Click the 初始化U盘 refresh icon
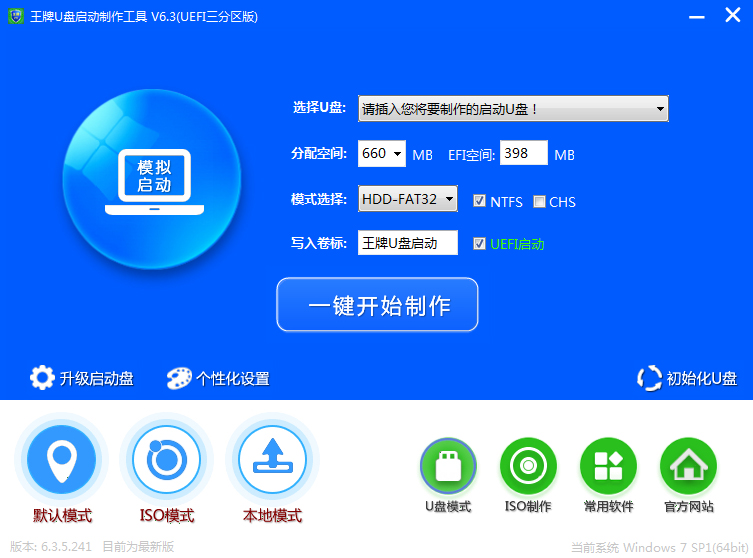Image resolution: width=753 pixels, height=558 pixels. point(650,378)
